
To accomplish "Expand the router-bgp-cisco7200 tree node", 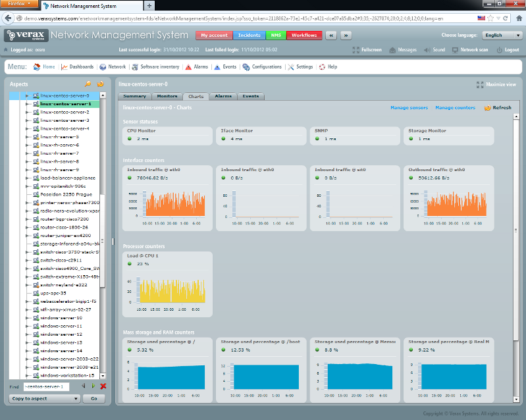I will [27, 219].
